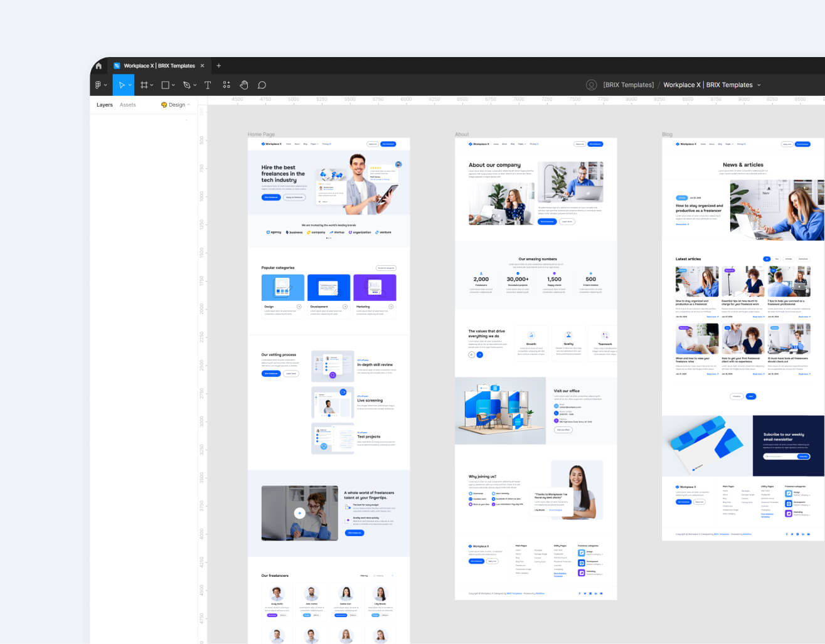Select the 30,000+ statistic number
Viewport: 825px width, 644px height.
(x=518, y=279)
